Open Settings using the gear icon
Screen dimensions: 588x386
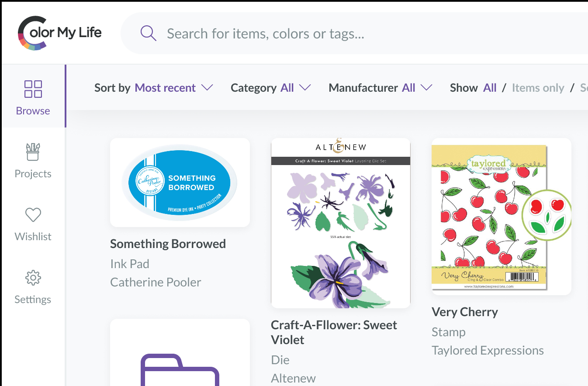coord(33,278)
